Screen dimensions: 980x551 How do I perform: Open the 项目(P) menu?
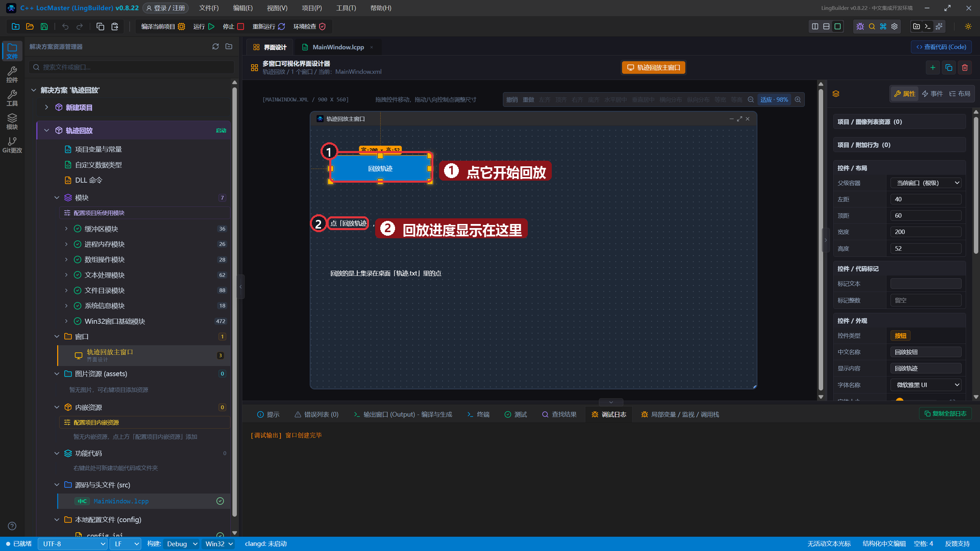click(311, 8)
